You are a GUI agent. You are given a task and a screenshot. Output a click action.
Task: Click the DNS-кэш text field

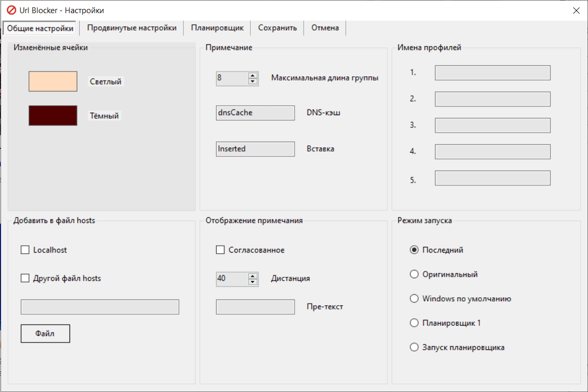255,113
